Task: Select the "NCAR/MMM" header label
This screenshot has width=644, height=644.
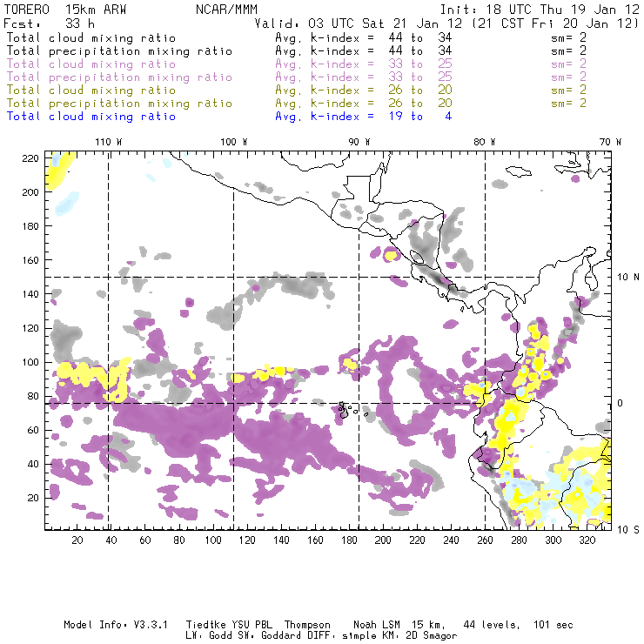Action: 227,10
